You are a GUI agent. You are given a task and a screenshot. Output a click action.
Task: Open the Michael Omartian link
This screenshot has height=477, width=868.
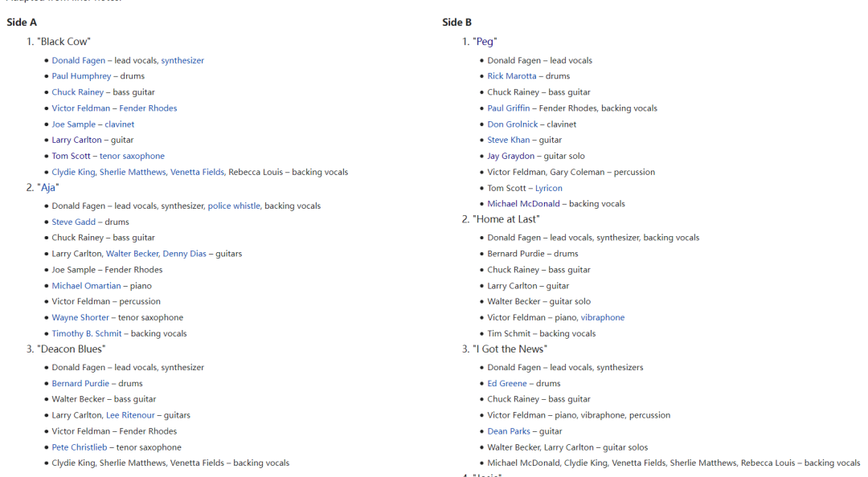86,286
